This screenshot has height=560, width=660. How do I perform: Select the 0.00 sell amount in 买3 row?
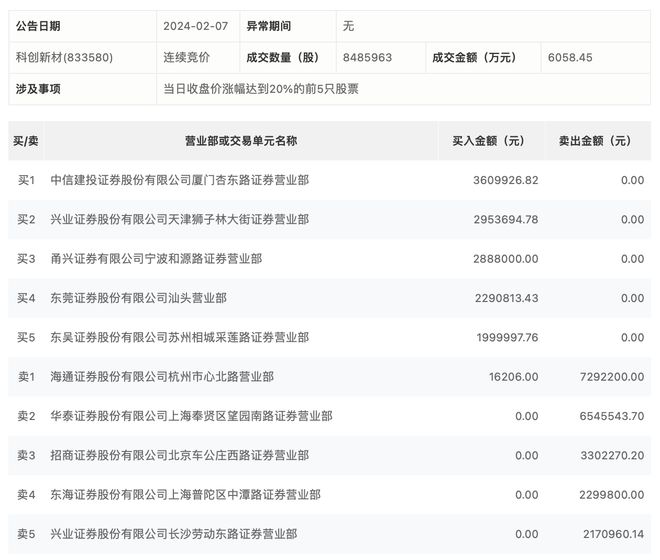click(x=633, y=259)
